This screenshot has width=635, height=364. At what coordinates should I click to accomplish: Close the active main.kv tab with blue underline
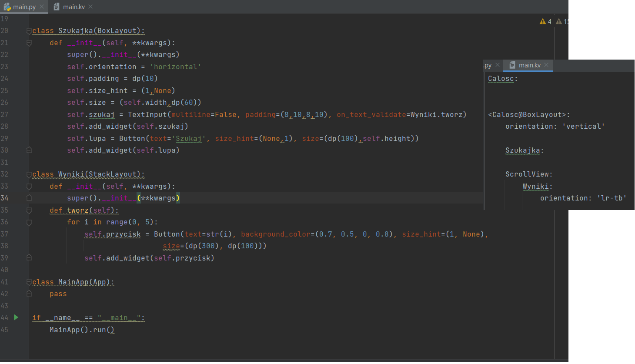point(546,65)
